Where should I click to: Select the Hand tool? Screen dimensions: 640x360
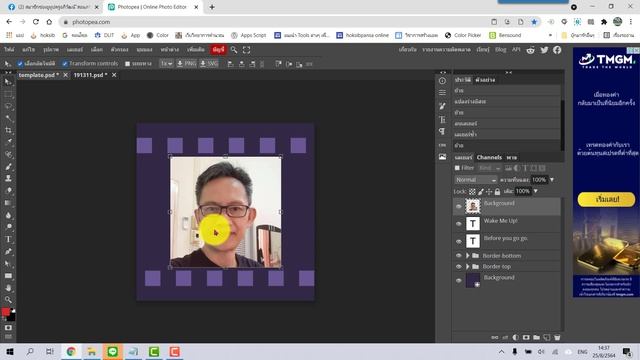(x=8, y=288)
